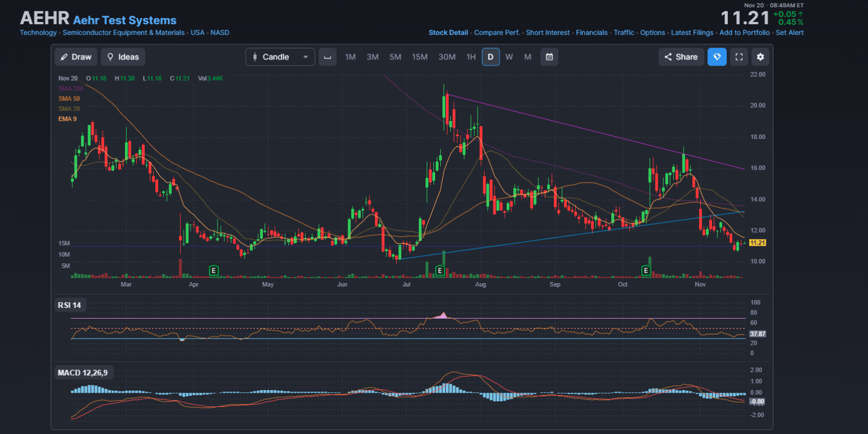Open the Financials section

[592, 32]
